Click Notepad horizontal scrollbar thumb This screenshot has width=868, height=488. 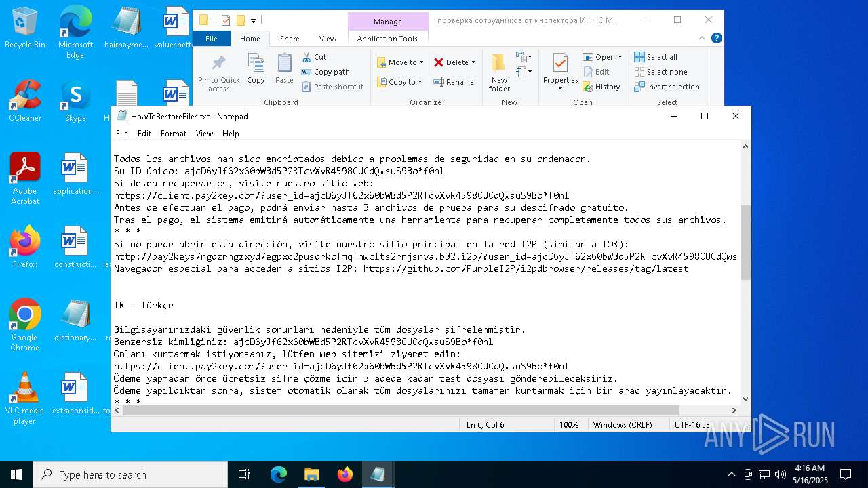[x=400, y=410]
